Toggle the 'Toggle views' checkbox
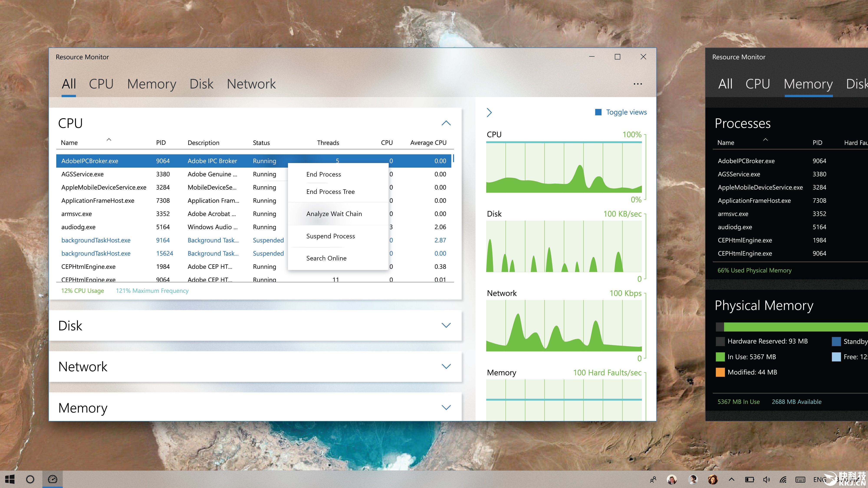The height and width of the screenshot is (488, 868). [598, 112]
